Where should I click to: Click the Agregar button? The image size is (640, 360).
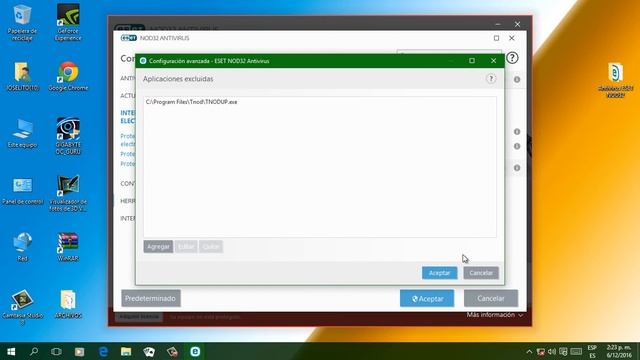(x=158, y=247)
